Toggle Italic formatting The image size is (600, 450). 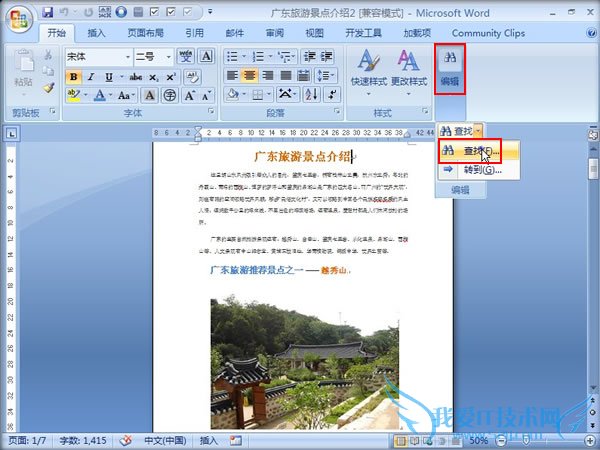coord(91,77)
